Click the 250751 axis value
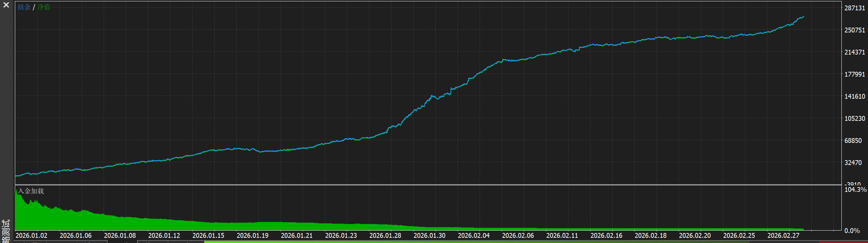Viewport: 868px width, 243px height. [855, 30]
